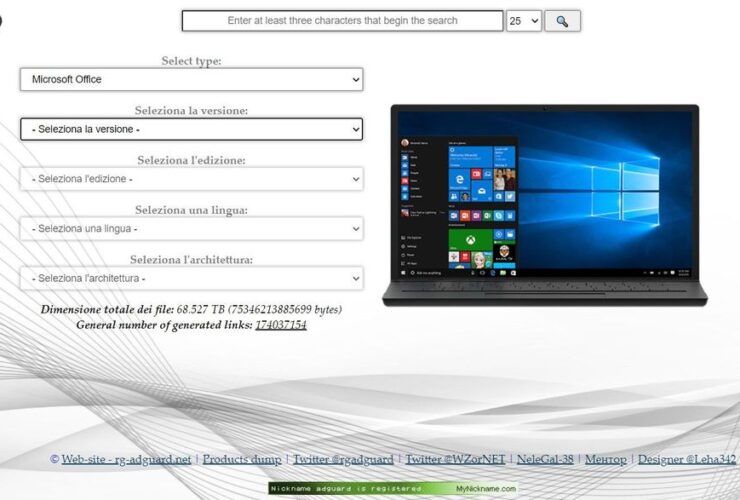The height and width of the screenshot is (500, 740).
Task: Click the magnifying glass search button
Action: click(x=562, y=21)
